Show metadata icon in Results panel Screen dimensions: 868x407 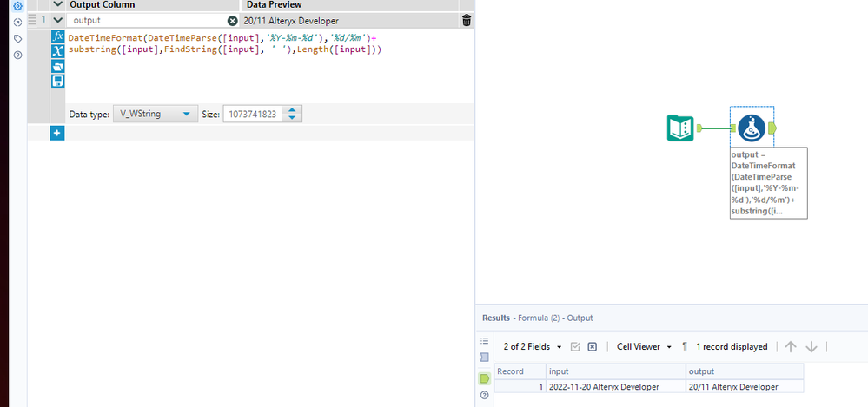(x=484, y=358)
